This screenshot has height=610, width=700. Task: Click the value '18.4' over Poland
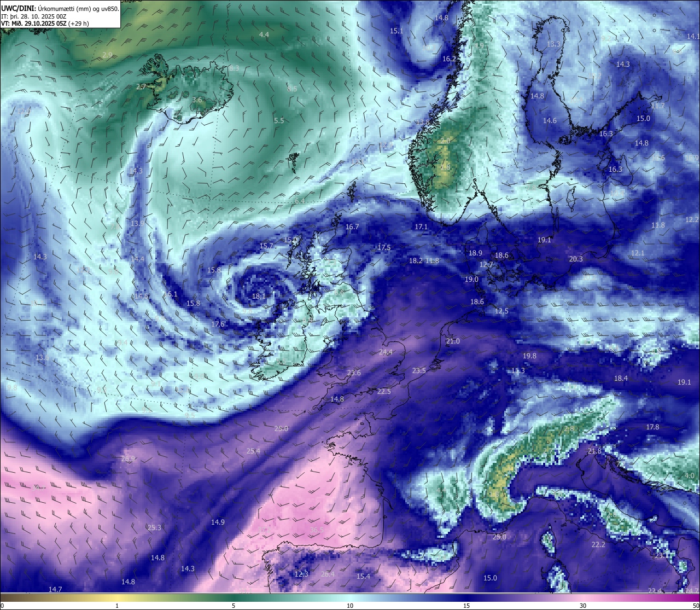tap(621, 378)
